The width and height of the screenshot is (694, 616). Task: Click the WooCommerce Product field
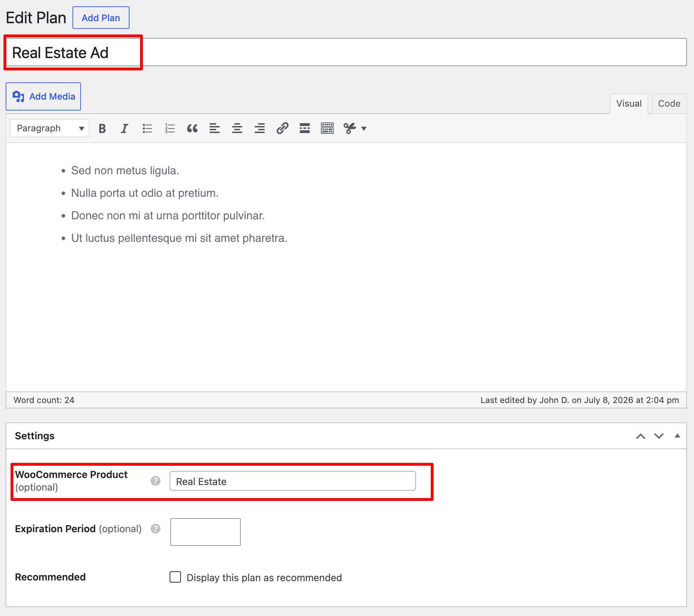click(x=293, y=481)
